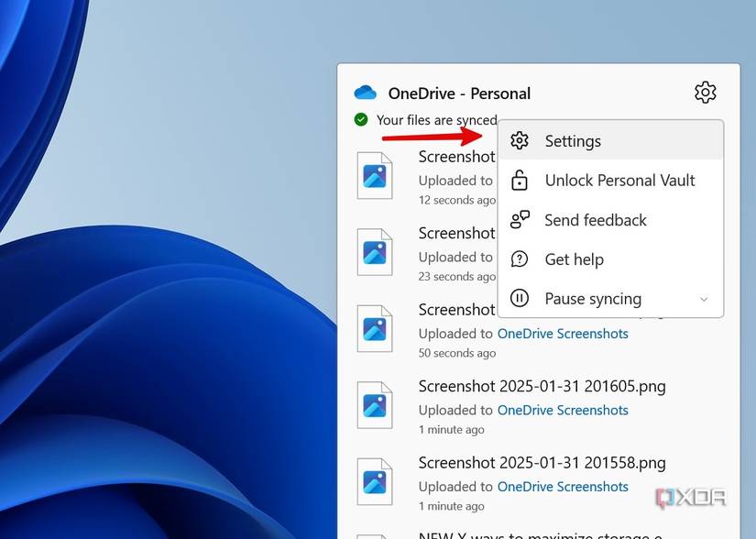This screenshot has width=756, height=539.
Task: Select Get help menu entry
Action: [610, 259]
